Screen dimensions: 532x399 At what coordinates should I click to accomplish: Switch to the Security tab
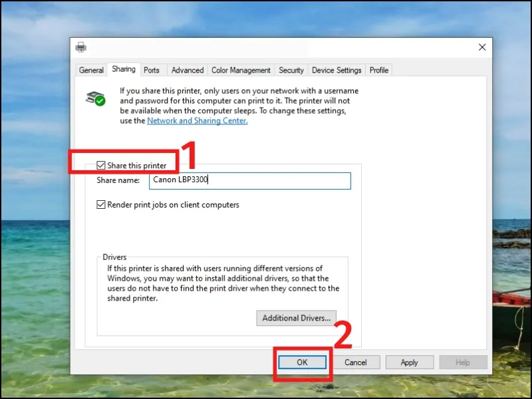coord(291,70)
